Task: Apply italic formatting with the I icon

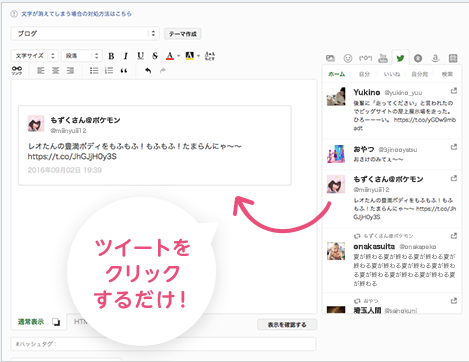Action: coord(126,56)
